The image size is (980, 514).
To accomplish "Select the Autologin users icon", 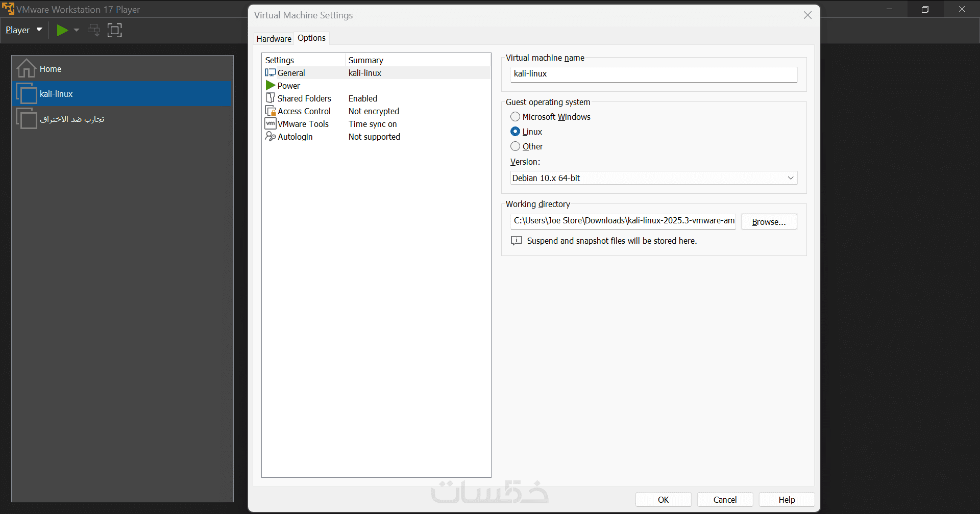I will tap(271, 137).
